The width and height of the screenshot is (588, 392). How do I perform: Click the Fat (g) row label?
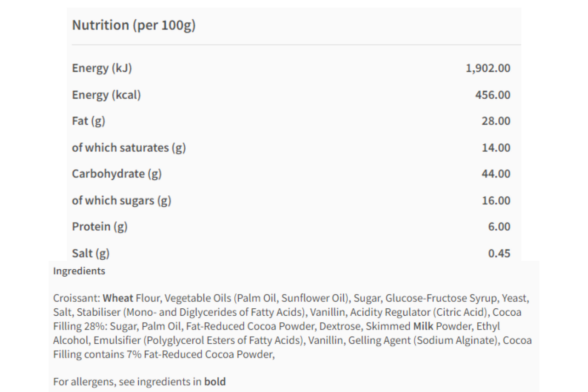tap(89, 121)
